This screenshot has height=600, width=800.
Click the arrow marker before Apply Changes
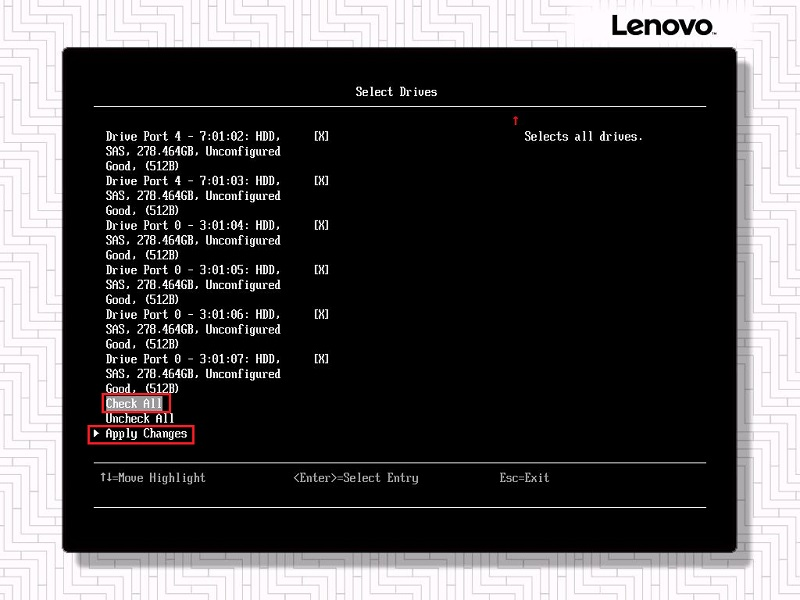(x=96, y=434)
